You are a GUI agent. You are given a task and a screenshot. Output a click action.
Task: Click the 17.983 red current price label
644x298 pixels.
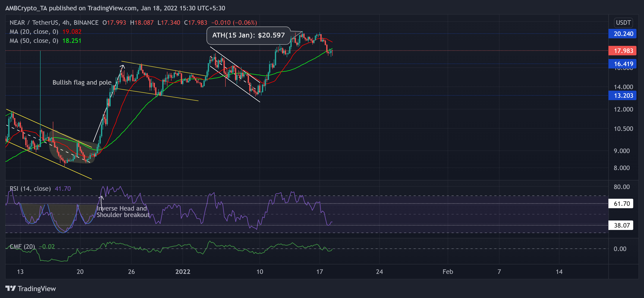[622, 51]
